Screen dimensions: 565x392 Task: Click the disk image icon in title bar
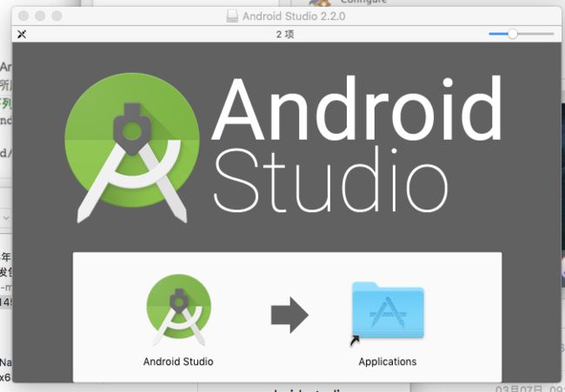pos(232,17)
